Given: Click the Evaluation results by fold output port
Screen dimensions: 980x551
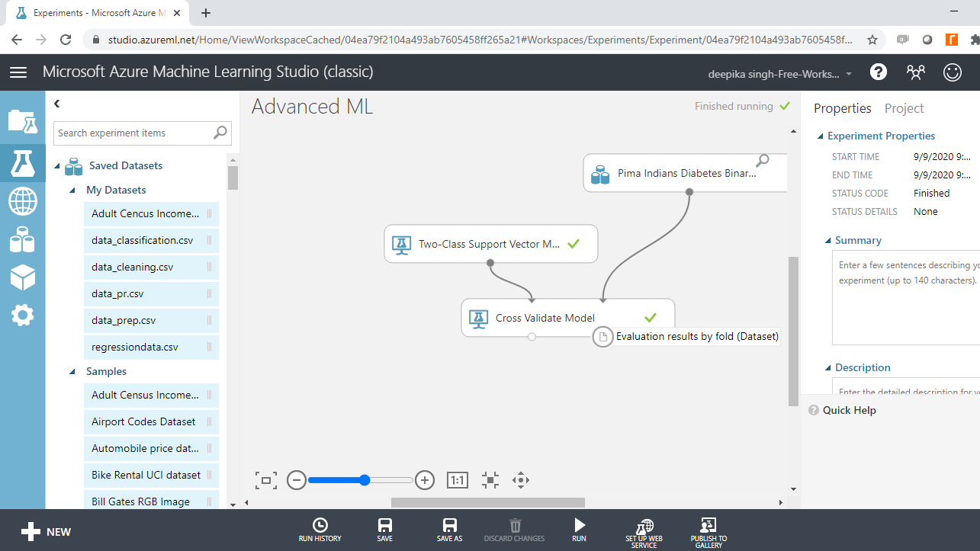Looking at the screenshot, I should pyautogui.click(x=602, y=337).
